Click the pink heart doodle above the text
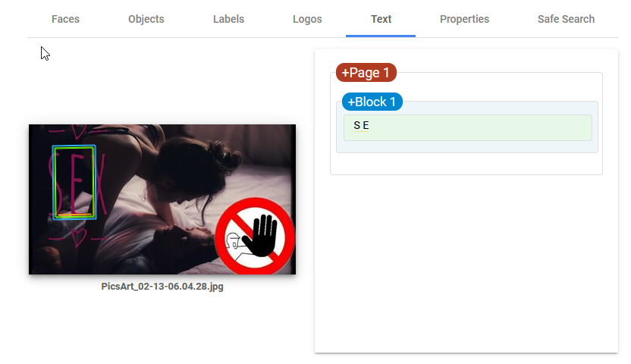This screenshot has width=631, height=364. click(78, 131)
